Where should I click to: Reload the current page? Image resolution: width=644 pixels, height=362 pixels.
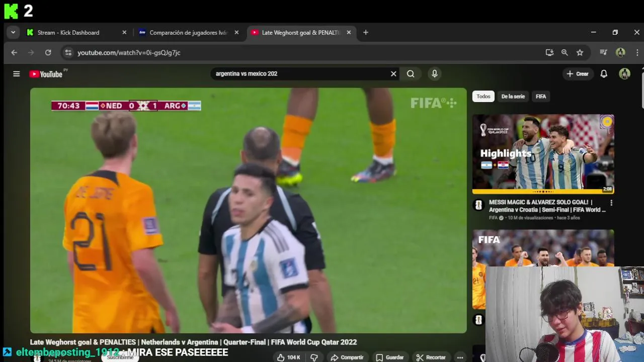click(x=48, y=52)
